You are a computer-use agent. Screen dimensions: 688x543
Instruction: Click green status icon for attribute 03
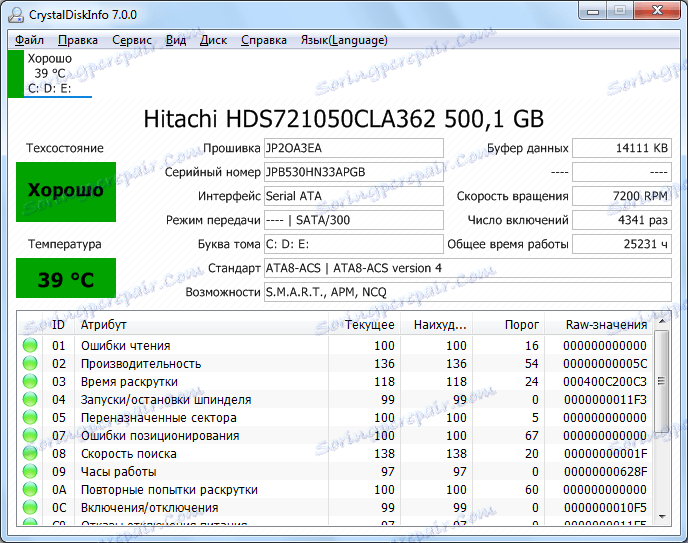(x=30, y=382)
